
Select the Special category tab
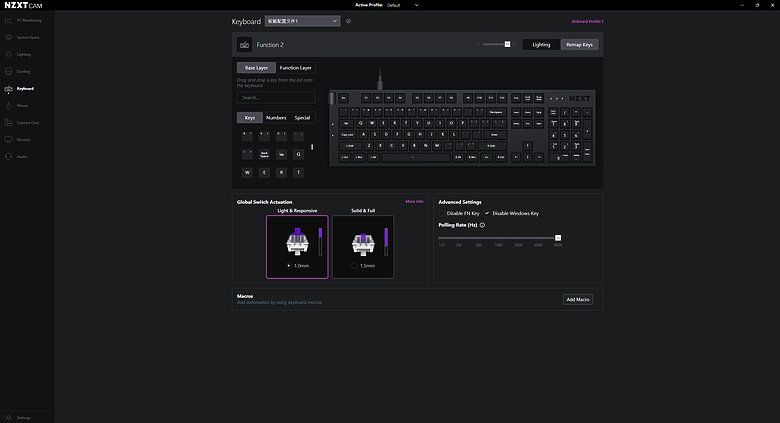(x=302, y=118)
